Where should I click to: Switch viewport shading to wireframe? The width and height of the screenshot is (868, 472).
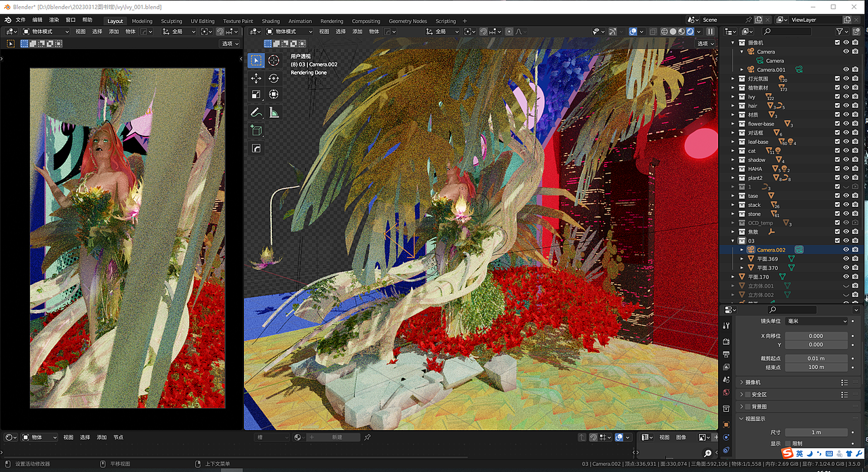click(665, 31)
